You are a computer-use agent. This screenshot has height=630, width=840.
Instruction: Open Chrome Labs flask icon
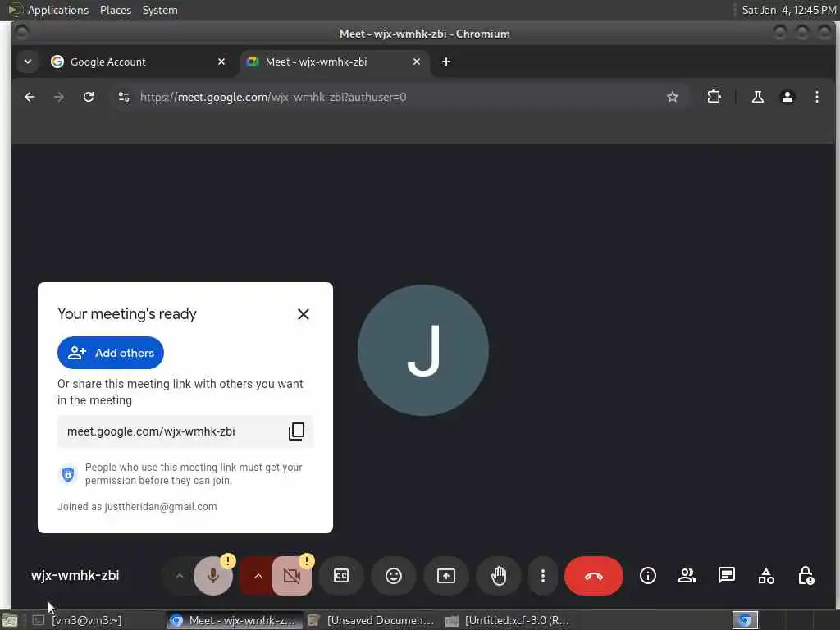pyautogui.click(x=757, y=97)
